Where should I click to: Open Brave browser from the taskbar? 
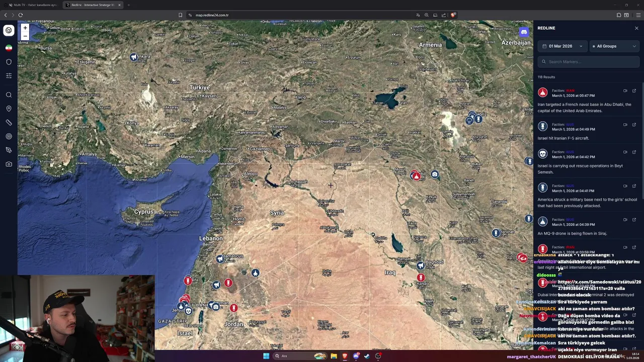pos(345,356)
